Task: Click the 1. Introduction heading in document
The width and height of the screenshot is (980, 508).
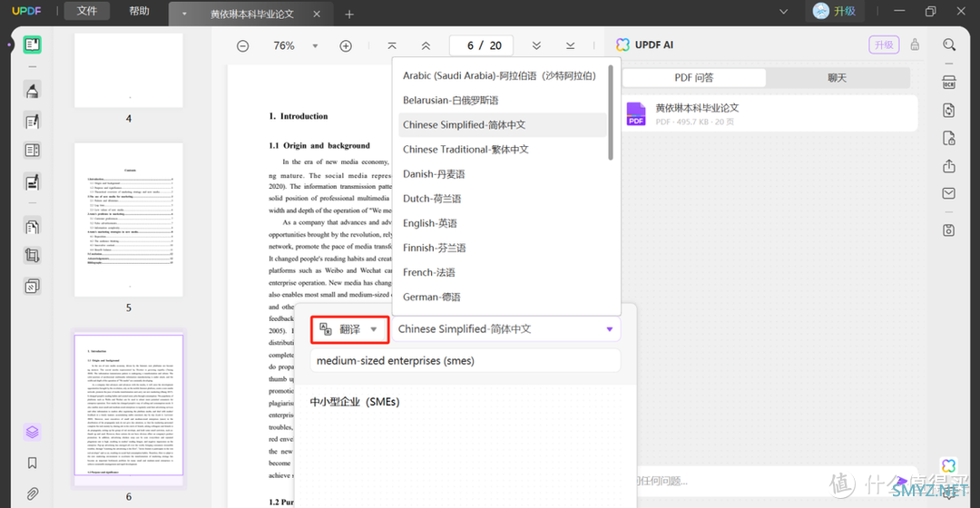Action: pyautogui.click(x=299, y=116)
